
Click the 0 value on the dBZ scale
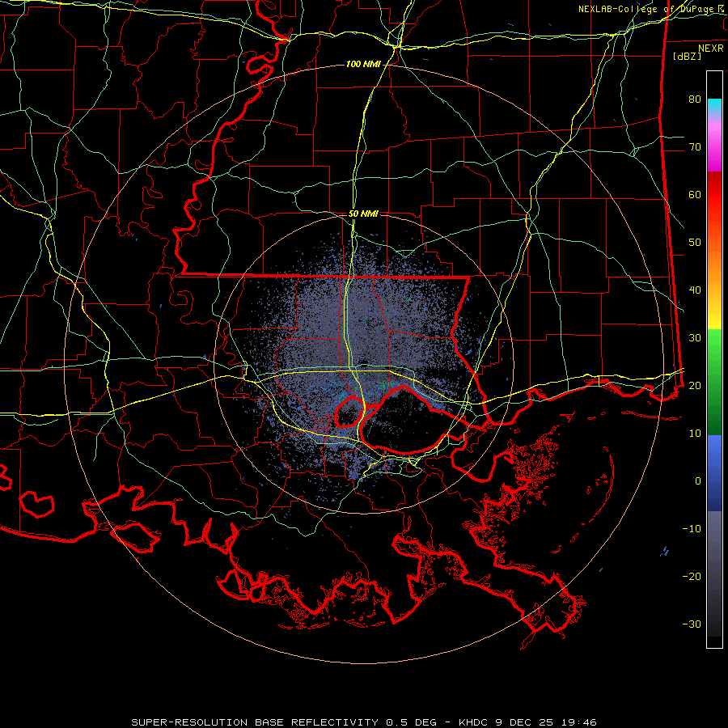(x=698, y=481)
